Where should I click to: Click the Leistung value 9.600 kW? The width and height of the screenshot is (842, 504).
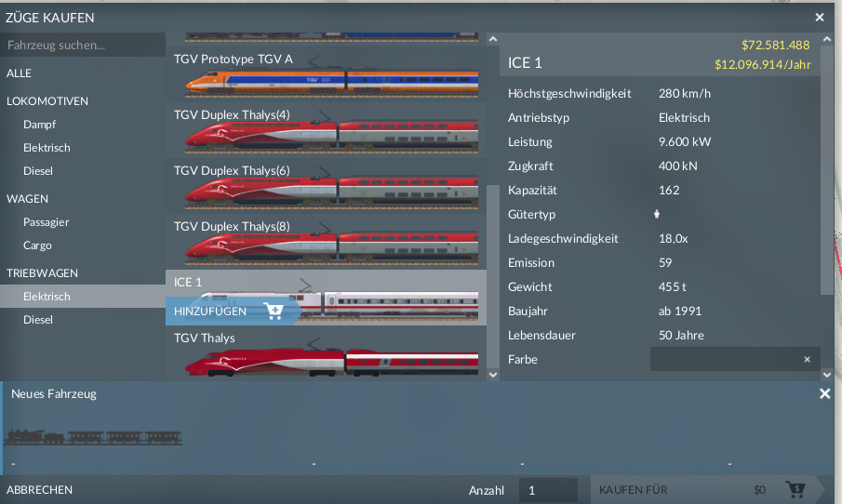tap(685, 141)
